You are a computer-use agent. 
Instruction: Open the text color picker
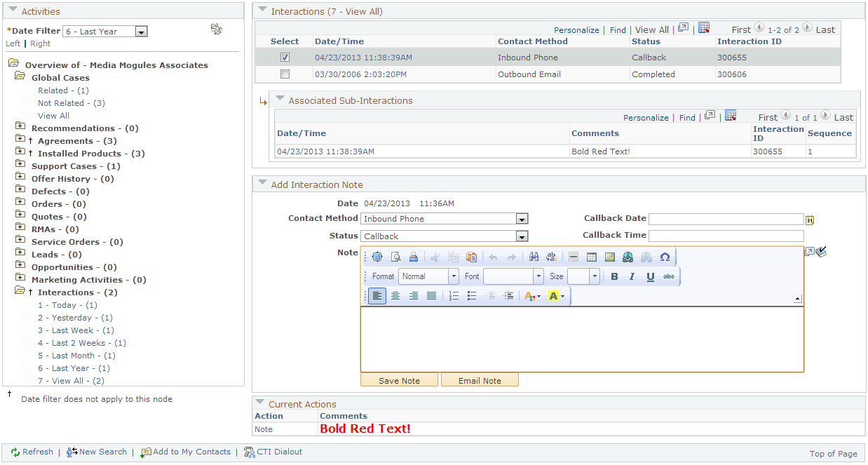(x=533, y=296)
